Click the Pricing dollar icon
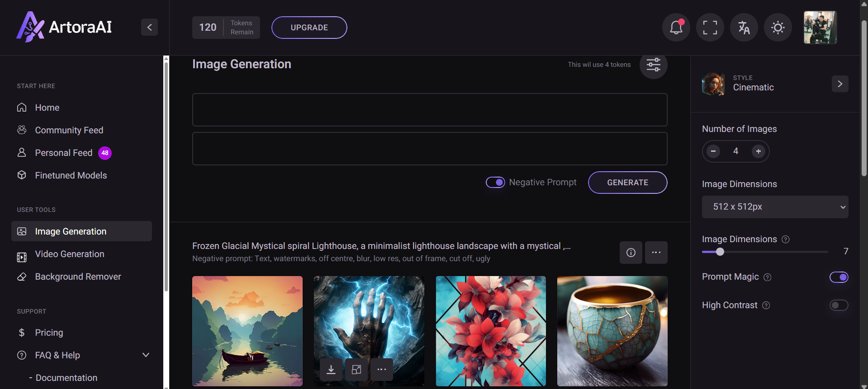This screenshot has height=389, width=868. coord(22,333)
